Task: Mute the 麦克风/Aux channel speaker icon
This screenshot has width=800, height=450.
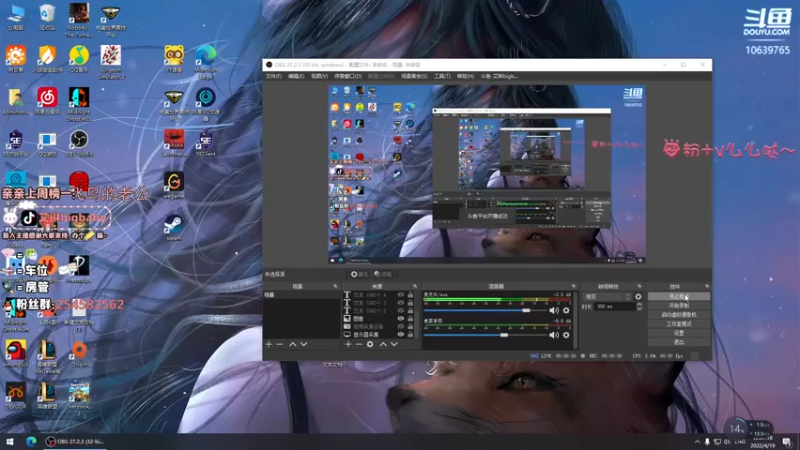Action: (x=554, y=310)
